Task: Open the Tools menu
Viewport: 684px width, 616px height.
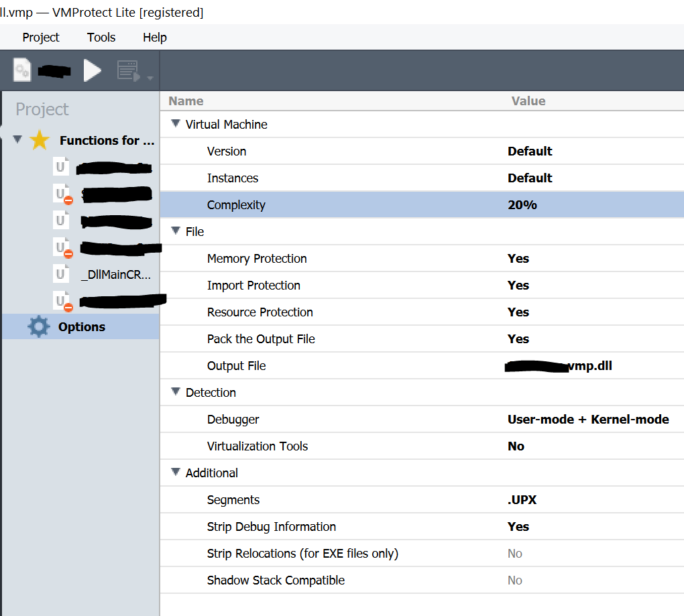Action: click(x=101, y=38)
